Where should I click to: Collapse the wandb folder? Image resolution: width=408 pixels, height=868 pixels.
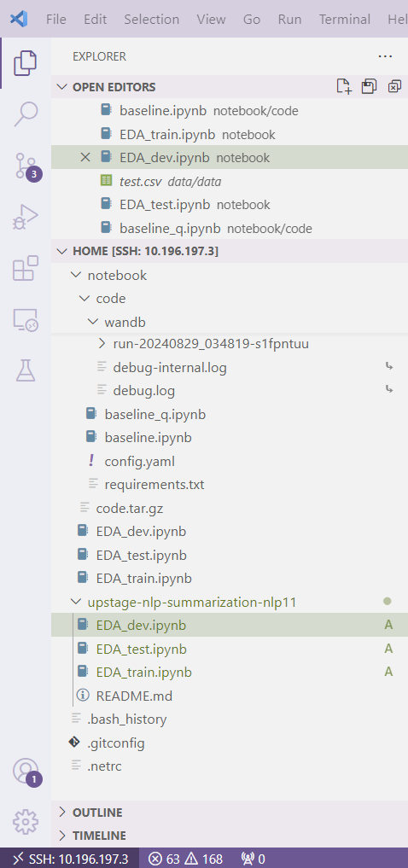coord(92,322)
